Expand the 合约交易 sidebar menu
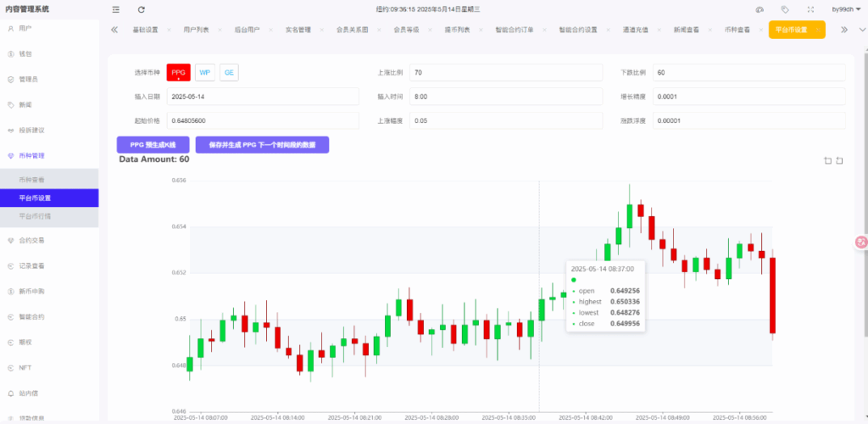The width and height of the screenshot is (868, 424). (49, 240)
